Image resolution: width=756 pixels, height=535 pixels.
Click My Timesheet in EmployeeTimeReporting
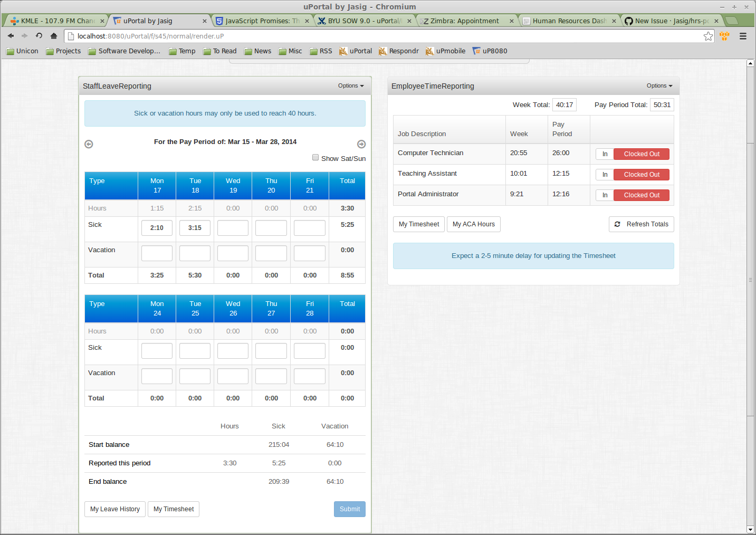(419, 224)
